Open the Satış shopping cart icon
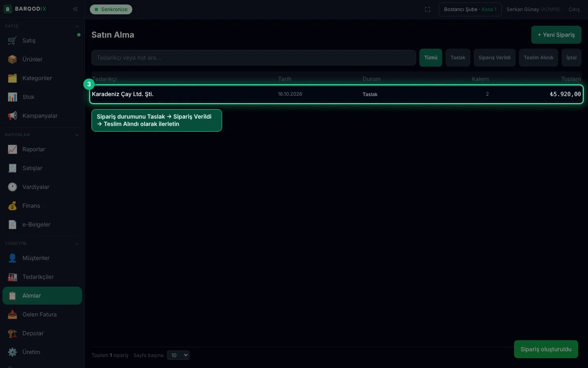 [x=12, y=40]
